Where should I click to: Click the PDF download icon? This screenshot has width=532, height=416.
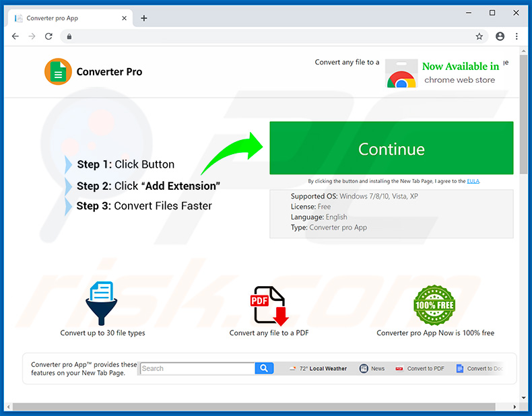pos(270,306)
